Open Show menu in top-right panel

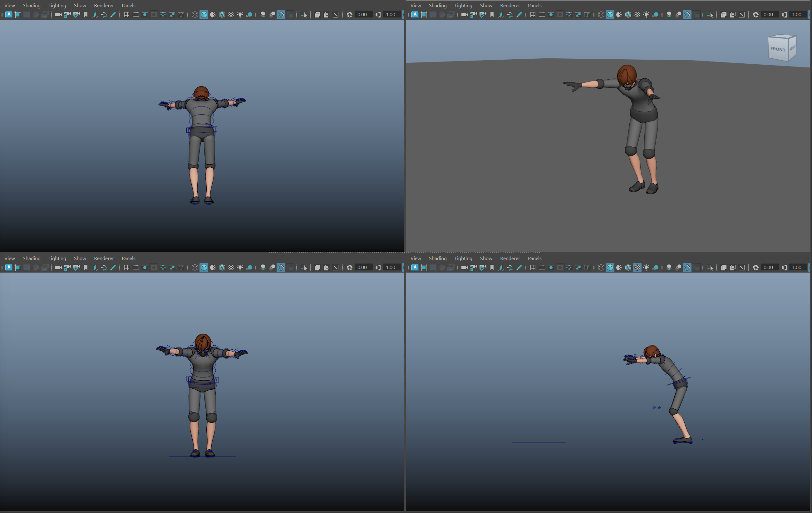point(486,5)
